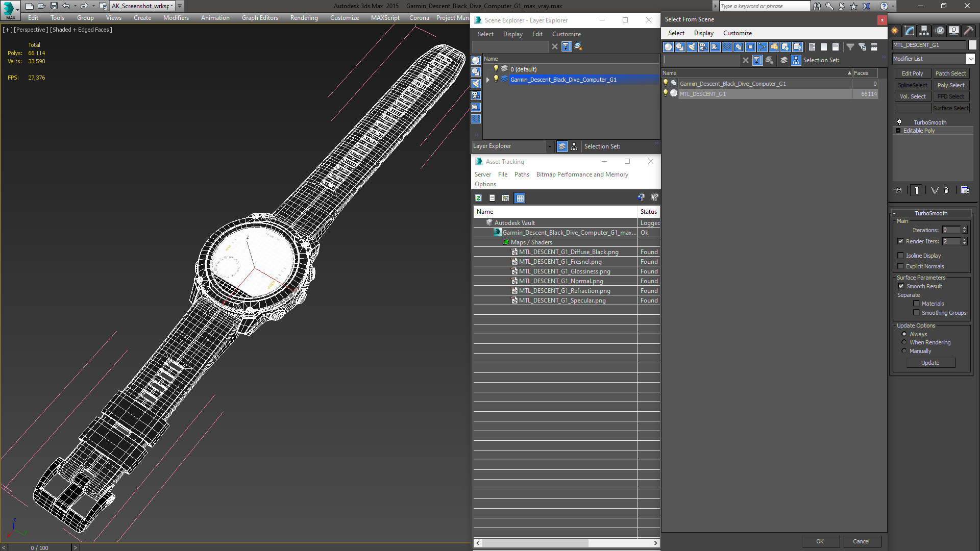
Task: Enable Explicit Normals checkbox
Action: pos(900,266)
